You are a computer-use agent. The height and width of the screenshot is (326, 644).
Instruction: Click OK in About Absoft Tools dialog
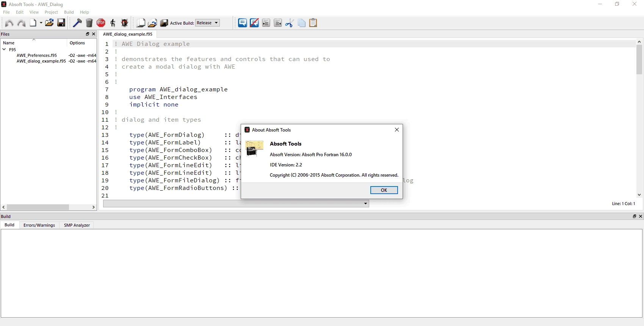pyautogui.click(x=384, y=190)
